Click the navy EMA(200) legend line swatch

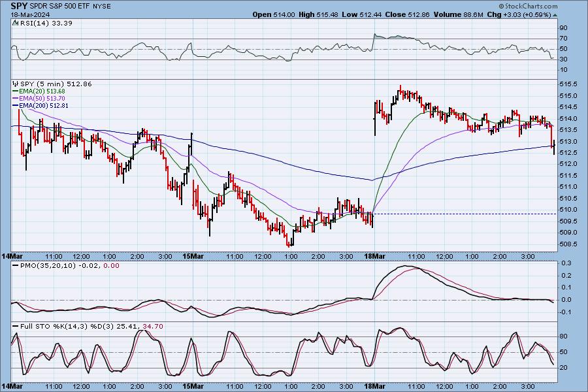click(16, 106)
